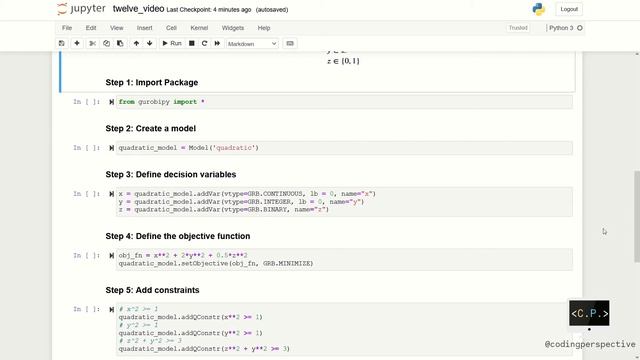Rename notebook title twelve_video
Image resolution: width=640 pixels, height=360 pixels.
click(x=138, y=9)
